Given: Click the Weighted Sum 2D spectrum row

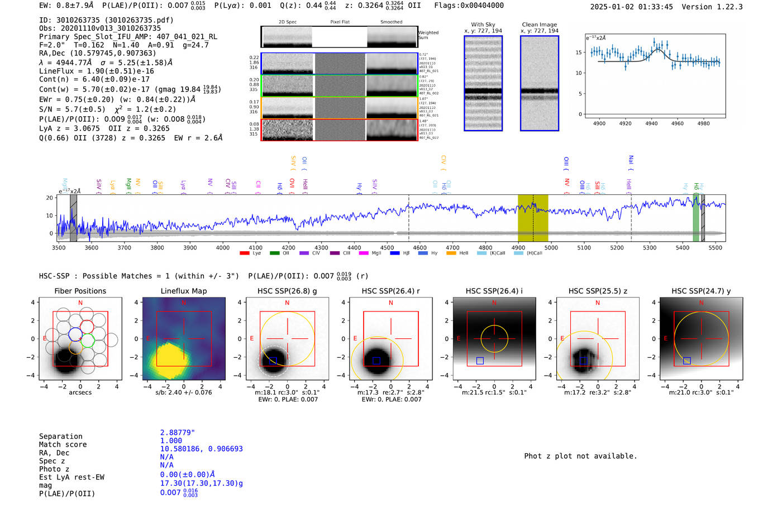Looking at the screenshot, I should (339, 37).
